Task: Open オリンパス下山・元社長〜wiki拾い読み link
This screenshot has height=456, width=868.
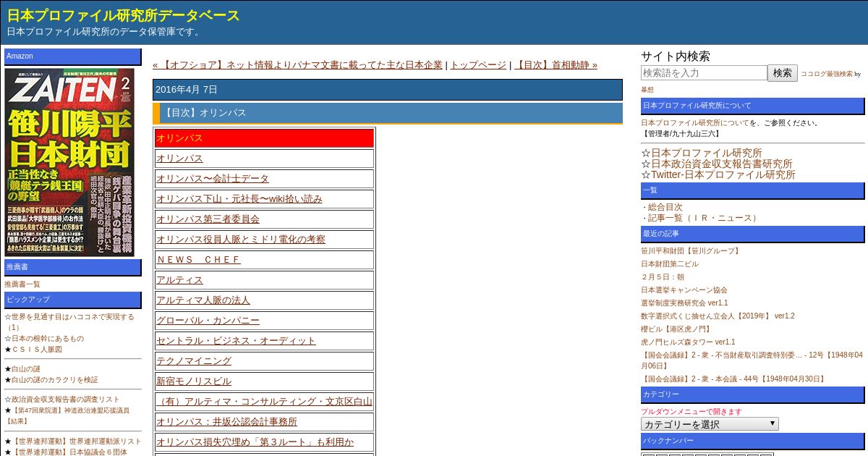Action: pyautogui.click(x=239, y=199)
